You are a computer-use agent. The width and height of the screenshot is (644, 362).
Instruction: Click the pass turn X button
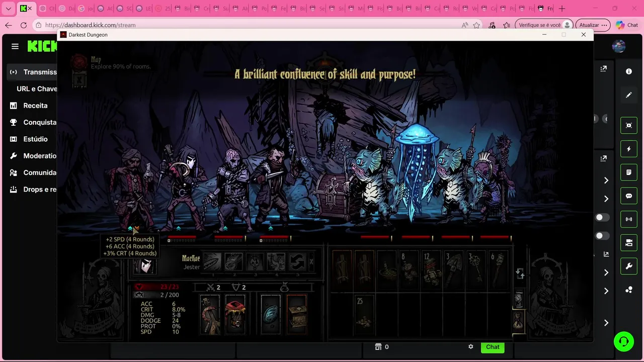point(311,262)
